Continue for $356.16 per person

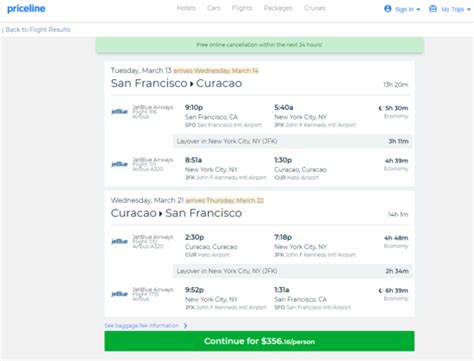pyautogui.click(x=259, y=341)
